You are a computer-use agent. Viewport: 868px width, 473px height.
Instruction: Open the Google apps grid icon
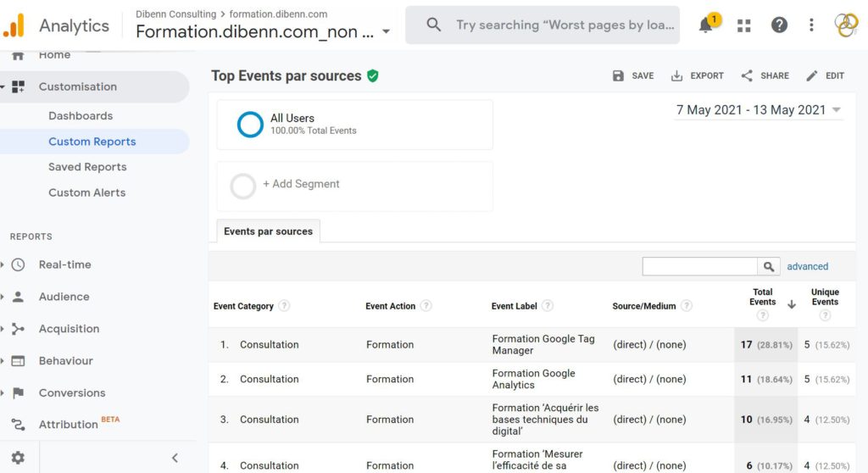tap(744, 25)
